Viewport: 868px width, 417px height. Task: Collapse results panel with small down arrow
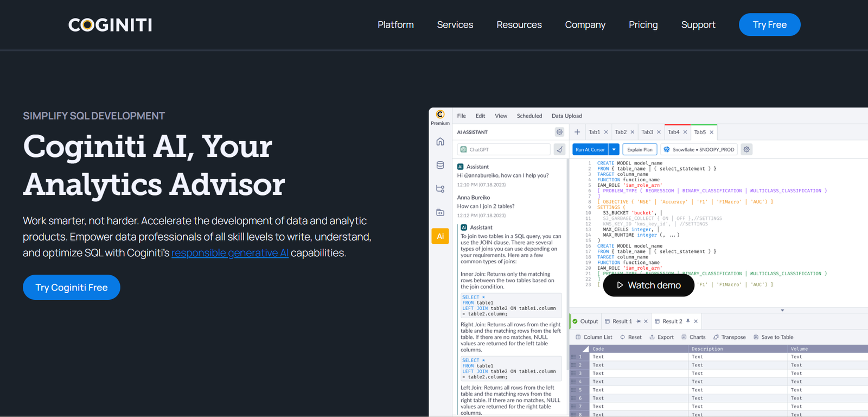click(782, 310)
